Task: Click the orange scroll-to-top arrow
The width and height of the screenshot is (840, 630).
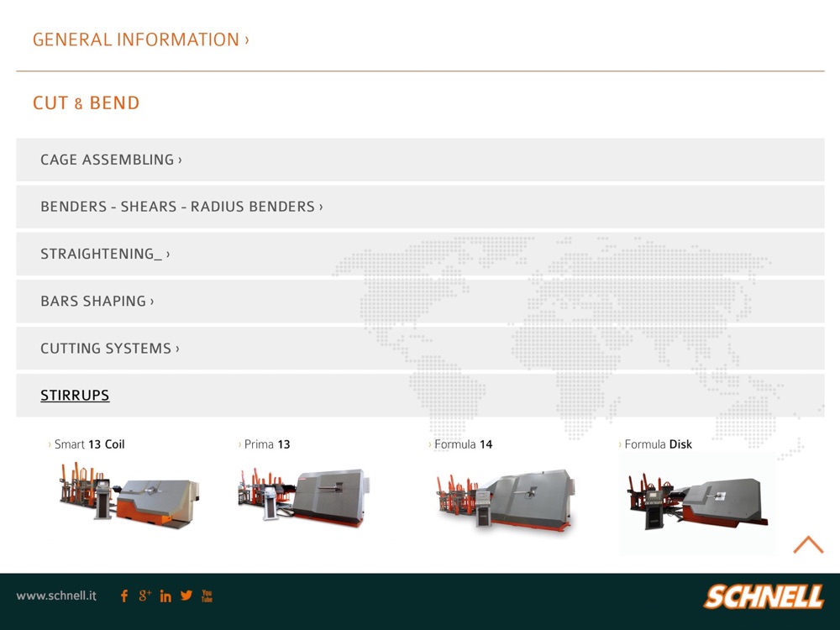Action: pyautogui.click(x=808, y=544)
